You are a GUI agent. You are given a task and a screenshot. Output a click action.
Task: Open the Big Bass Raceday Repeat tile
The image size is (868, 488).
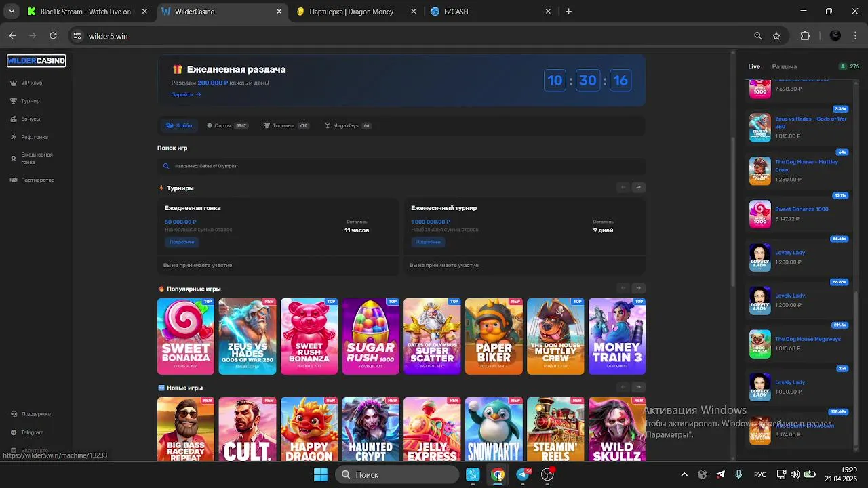tap(186, 429)
